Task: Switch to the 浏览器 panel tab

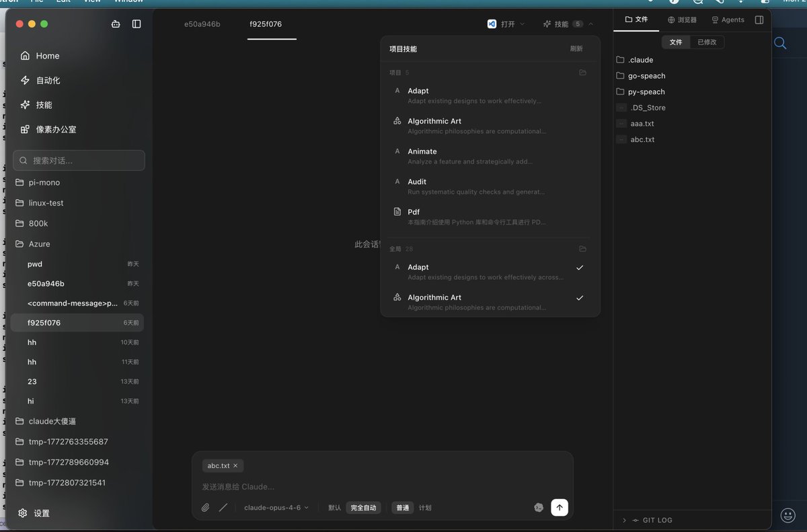Action: (x=682, y=20)
